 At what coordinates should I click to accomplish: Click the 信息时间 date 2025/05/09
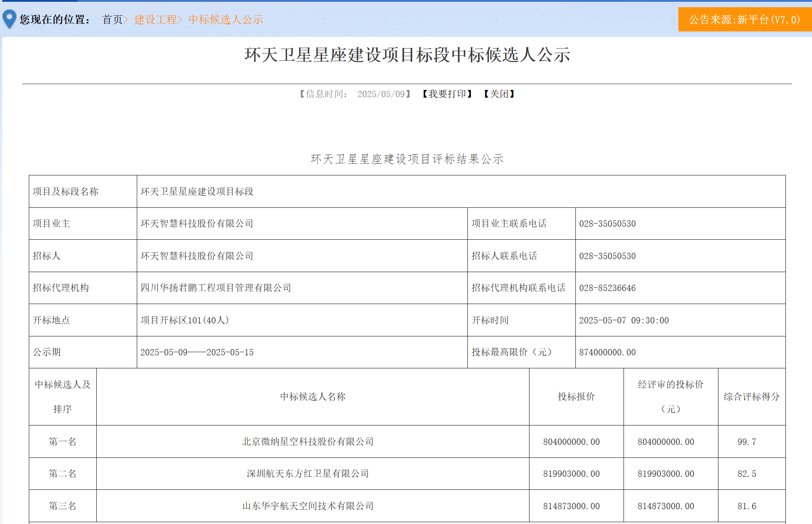click(381, 94)
